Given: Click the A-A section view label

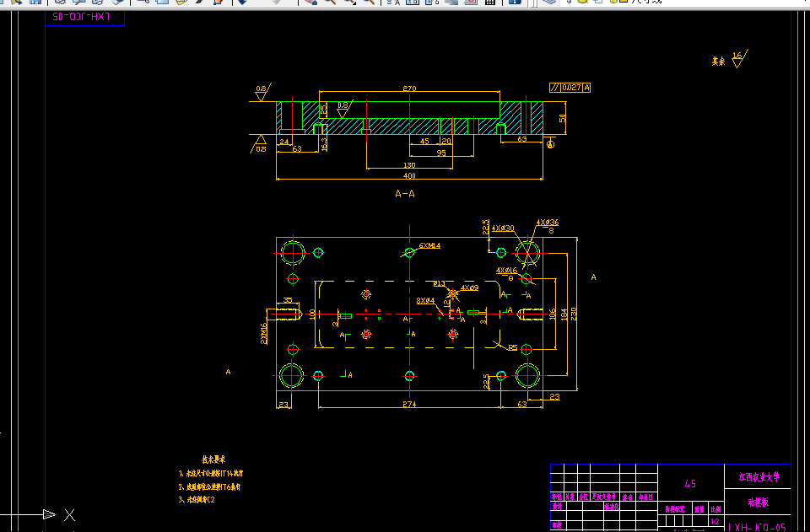Looking at the screenshot, I should (x=405, y=194).
